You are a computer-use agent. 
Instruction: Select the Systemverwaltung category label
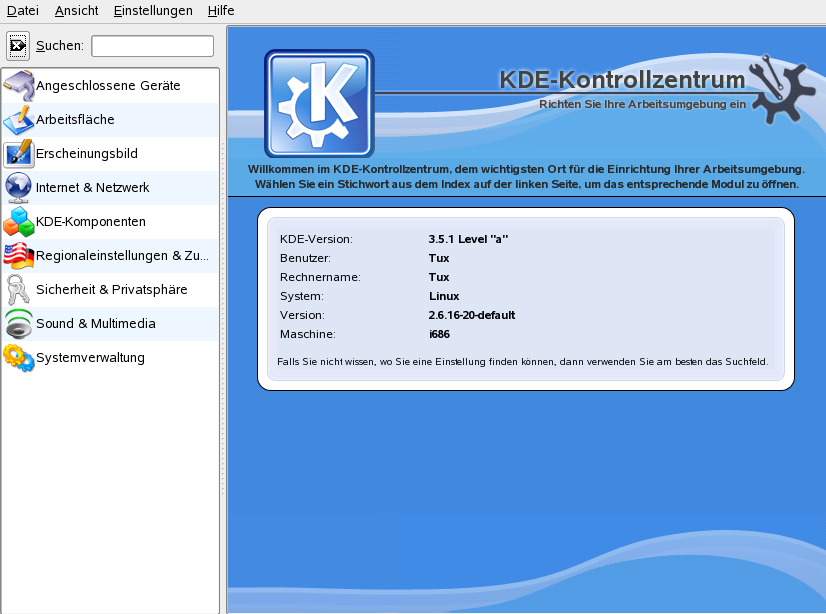[90, 358]
